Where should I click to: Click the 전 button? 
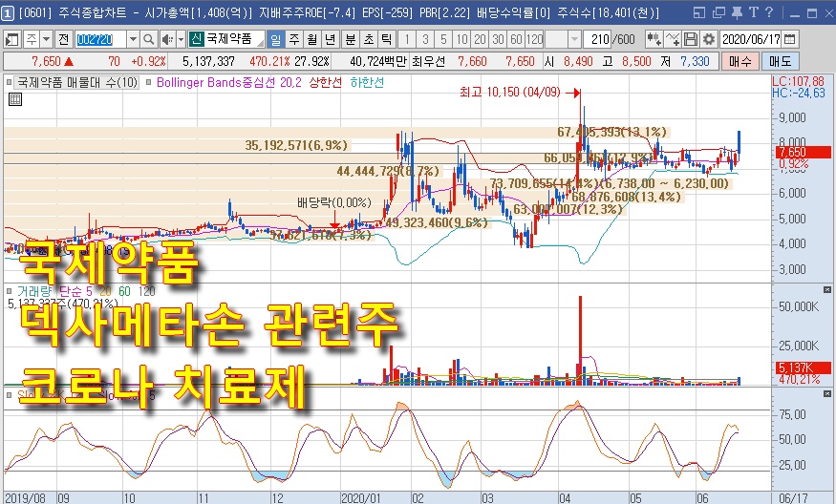point(64,39)
